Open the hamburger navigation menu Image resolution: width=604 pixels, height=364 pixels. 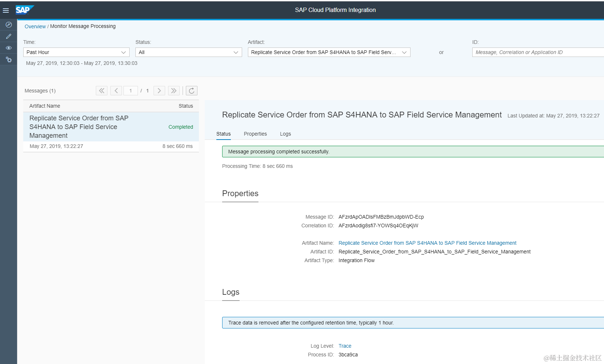coord(6,11)
